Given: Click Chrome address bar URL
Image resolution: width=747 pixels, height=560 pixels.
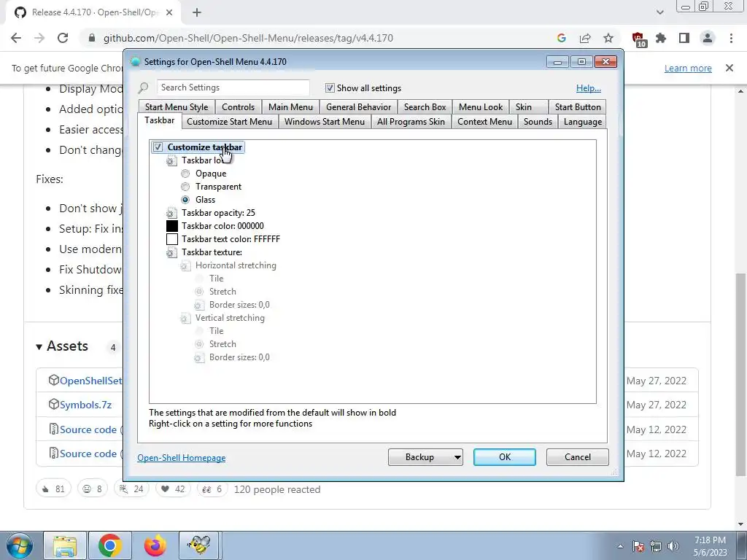Looking at the screenshot, I should [248, 38].
